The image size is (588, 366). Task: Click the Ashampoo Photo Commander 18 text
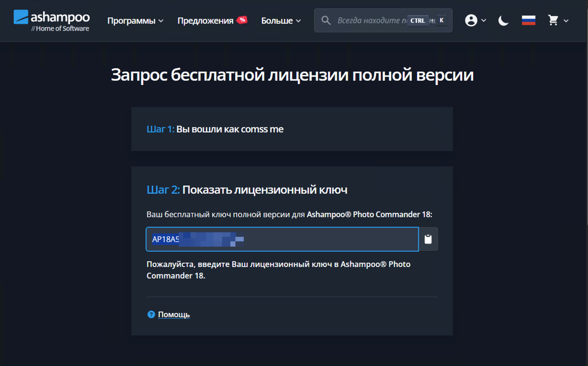point(369,215)
